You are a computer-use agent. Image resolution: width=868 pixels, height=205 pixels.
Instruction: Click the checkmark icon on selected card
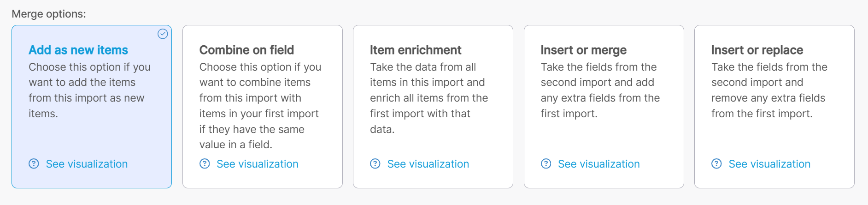163,34
